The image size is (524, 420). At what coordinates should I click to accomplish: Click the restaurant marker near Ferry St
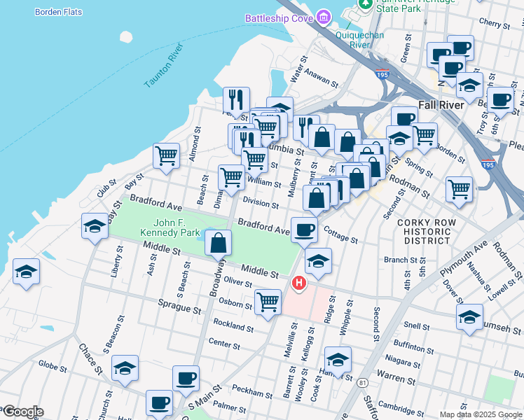click(x=236, y=100)
